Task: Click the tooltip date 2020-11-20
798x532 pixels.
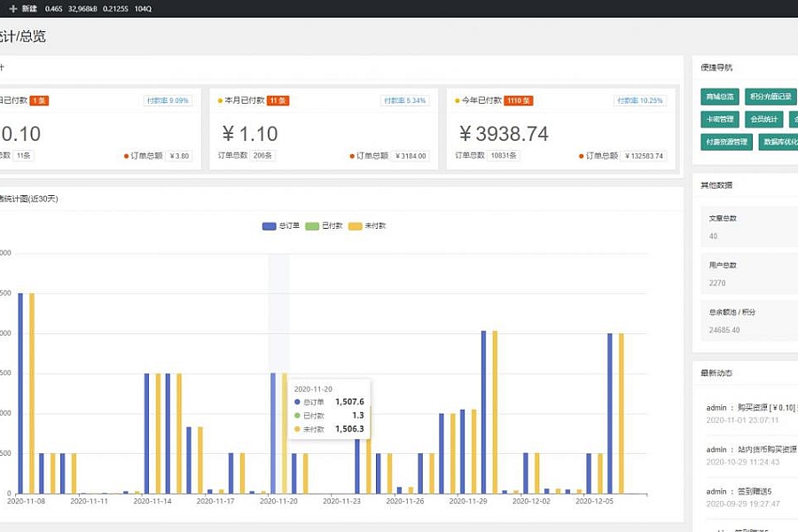Action: pos(313,389)
